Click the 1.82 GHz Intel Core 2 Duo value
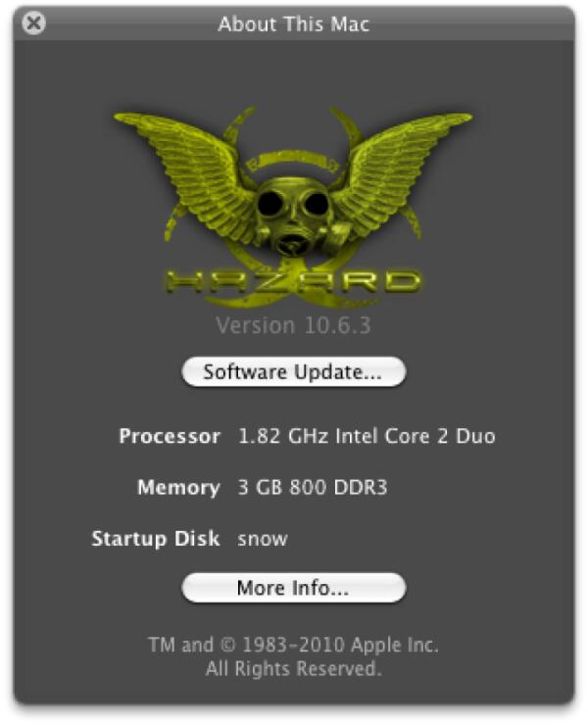Screen dimensions: 588x725 pos(367,436)
